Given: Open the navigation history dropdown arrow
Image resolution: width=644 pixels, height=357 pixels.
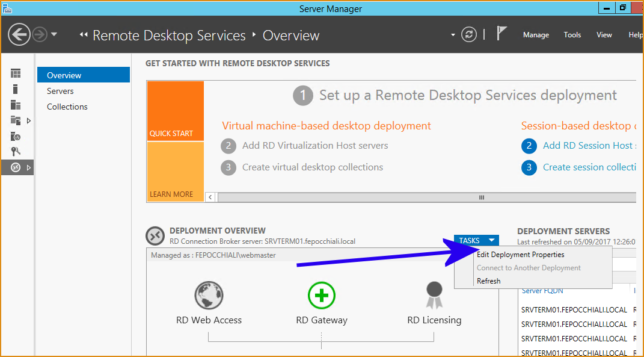Looking at the screenshot, I should point(54,35).
